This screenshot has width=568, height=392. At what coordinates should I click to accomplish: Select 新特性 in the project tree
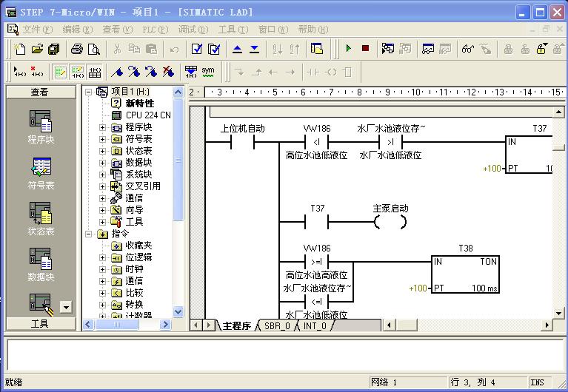(140, 104)
